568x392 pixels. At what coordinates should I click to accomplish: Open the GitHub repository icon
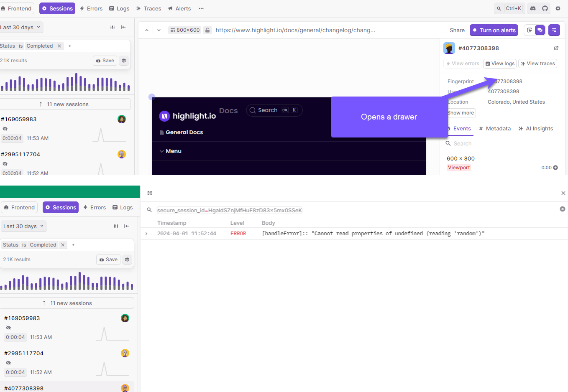[545, 8]
